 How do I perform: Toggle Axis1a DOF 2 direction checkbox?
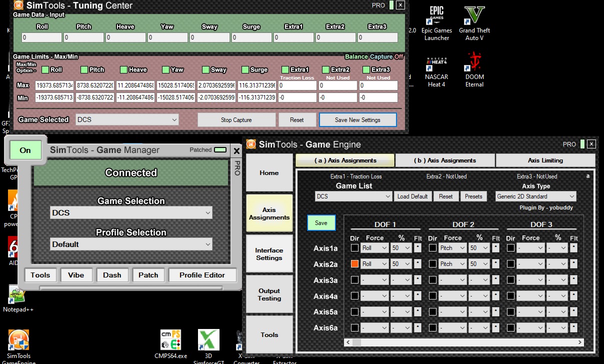[432, 247]
